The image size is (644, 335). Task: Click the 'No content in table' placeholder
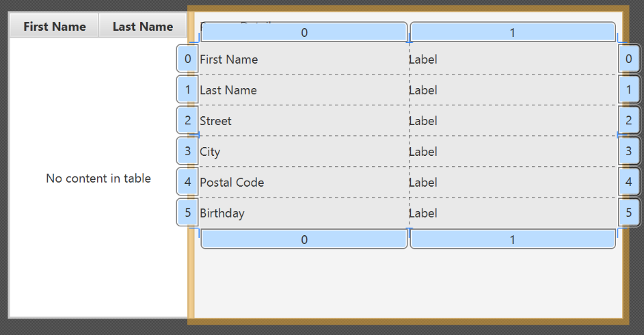98,178
